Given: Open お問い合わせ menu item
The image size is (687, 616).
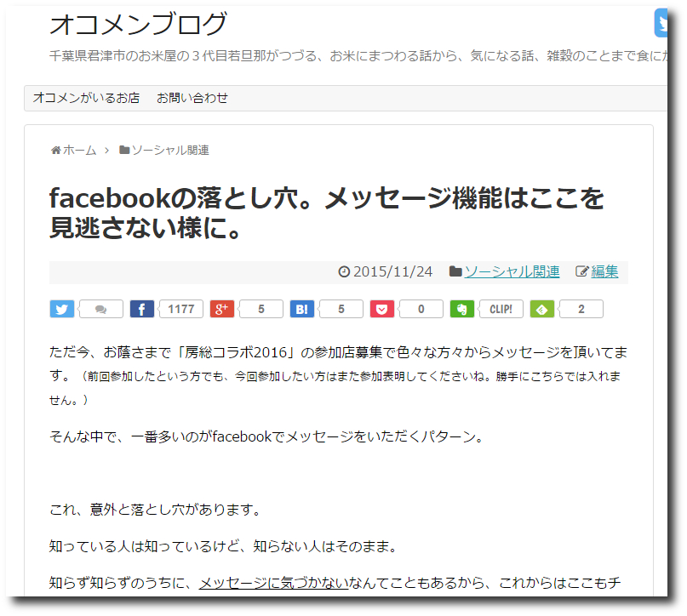Looking at the screenshot, I should tap(192, 98).
